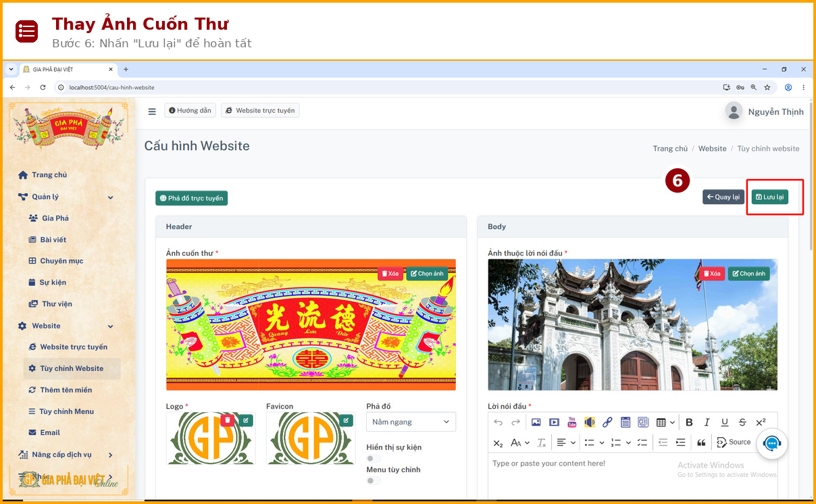Toggle the hamburger sidebar menu icon
The height and width of the screenshot is (504, 816).
(x=152, y=111)
